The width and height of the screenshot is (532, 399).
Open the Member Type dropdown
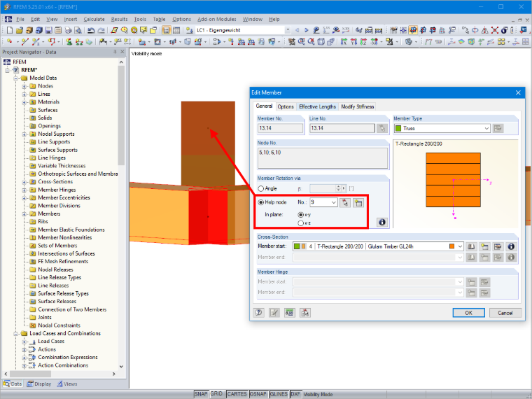click(x=486, y=129)
